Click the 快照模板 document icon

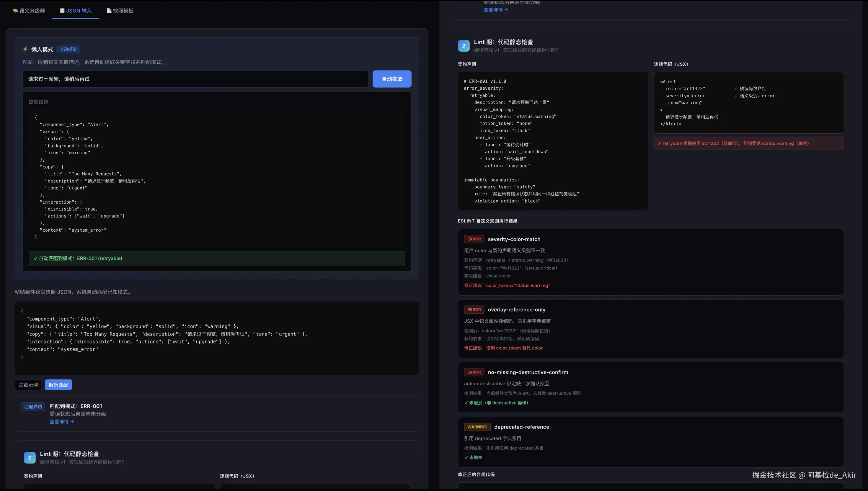coord(109,10)
